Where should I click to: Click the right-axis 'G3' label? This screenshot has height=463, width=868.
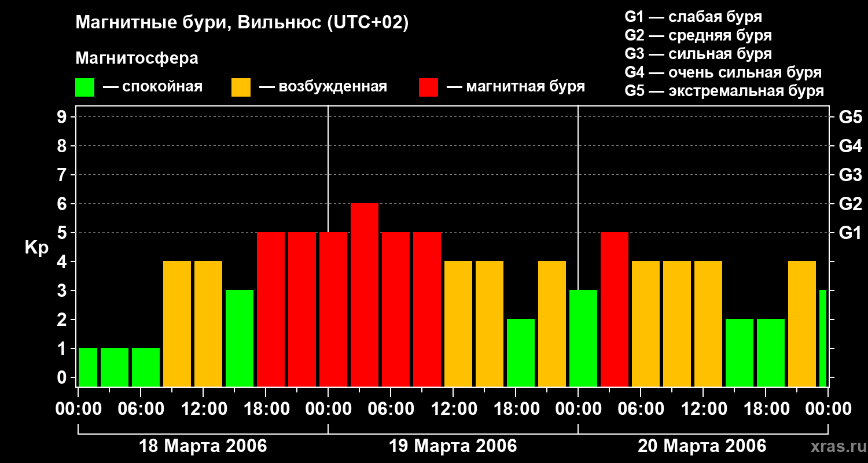pos(851,175)
